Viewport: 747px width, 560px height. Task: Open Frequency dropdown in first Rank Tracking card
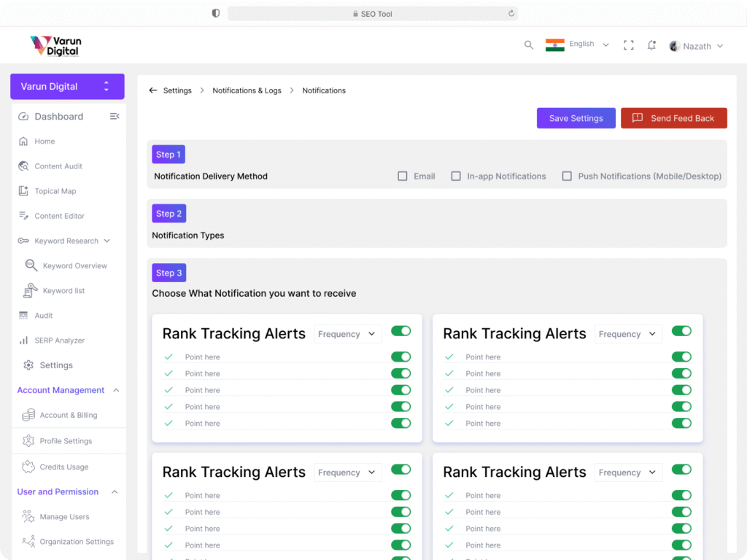348,334
